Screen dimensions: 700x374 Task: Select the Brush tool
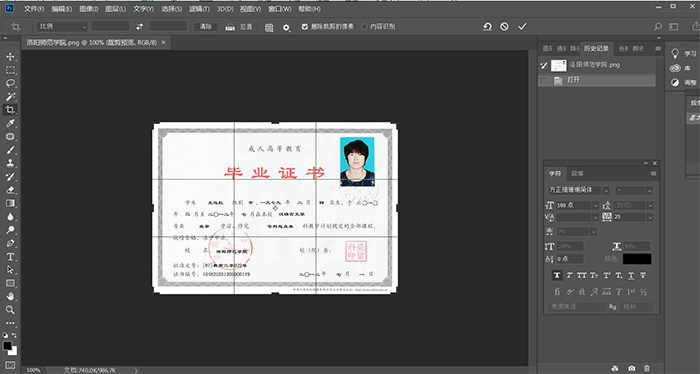pyautogui.click(x=10, y=150)
